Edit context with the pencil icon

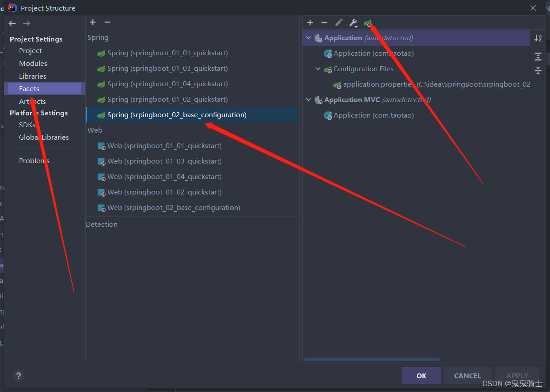(339, 23)
